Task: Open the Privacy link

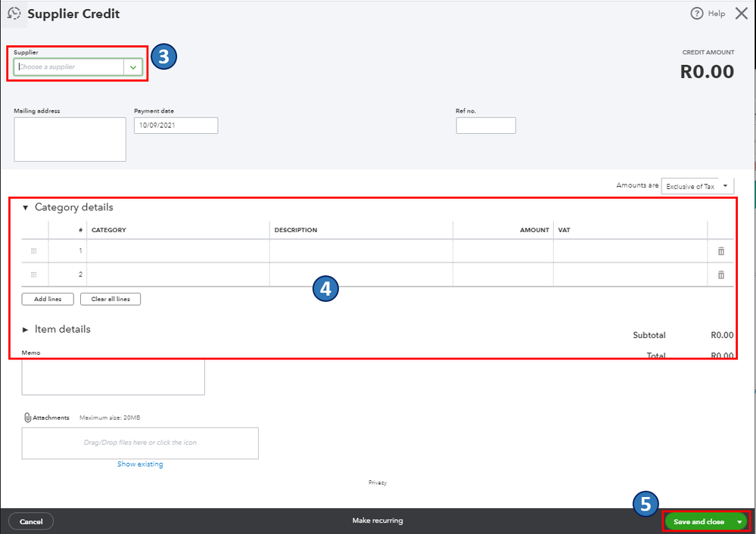Action: pos(378,483)
